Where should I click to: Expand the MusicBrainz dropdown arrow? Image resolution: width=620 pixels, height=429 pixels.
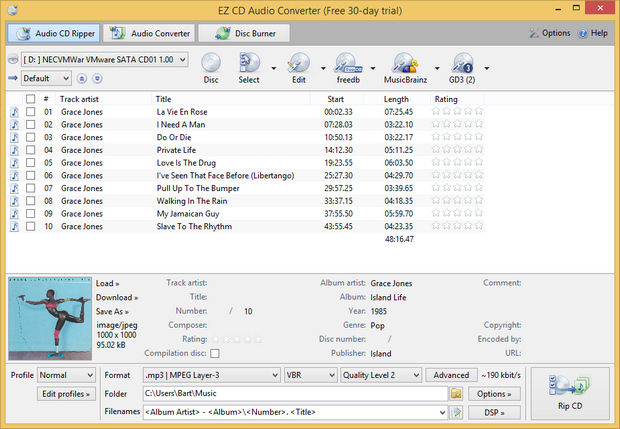(x=437, y=68)
